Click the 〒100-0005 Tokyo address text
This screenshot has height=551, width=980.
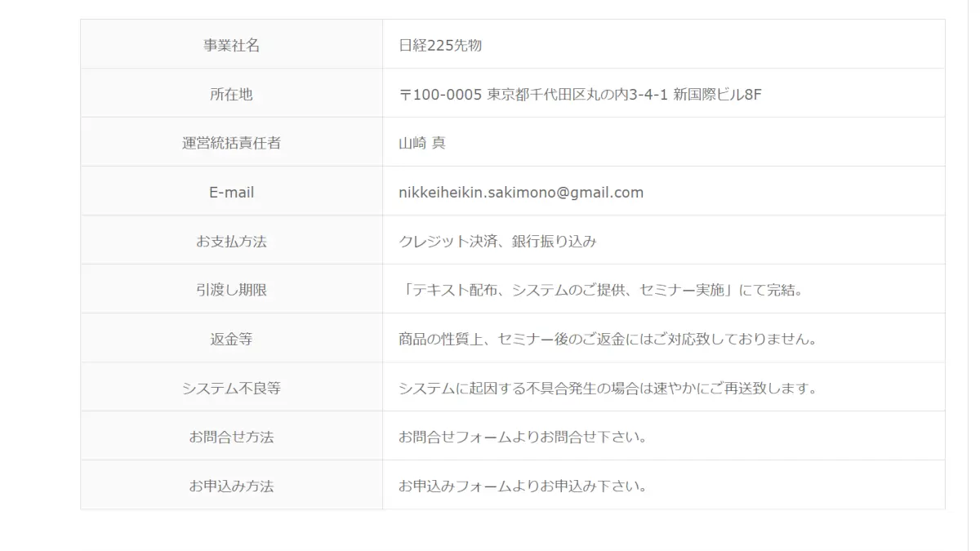tap(580, 95)
